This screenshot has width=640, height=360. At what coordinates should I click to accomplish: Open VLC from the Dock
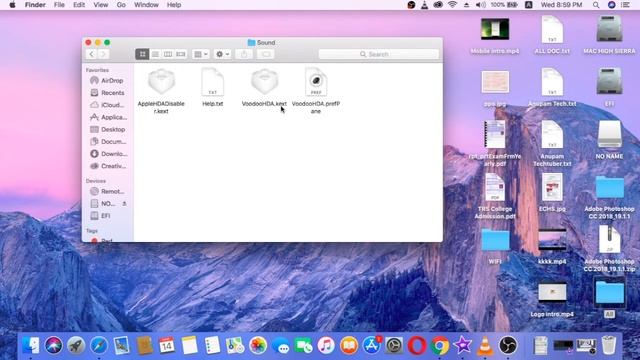tap(485, 346)
